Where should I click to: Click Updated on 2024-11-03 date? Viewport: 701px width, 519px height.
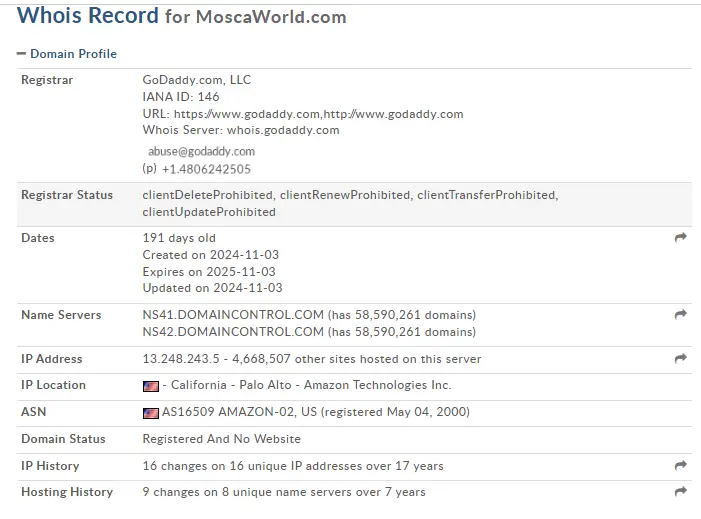[212, 288]
